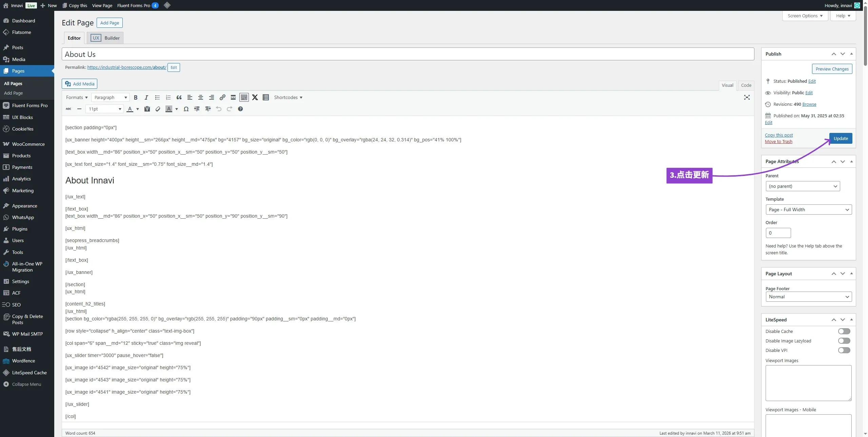The height and width of the screenshot is (437, 868).
Task: Toggle Disable Image Lazyload switch
Action: [x=844, y=341]
